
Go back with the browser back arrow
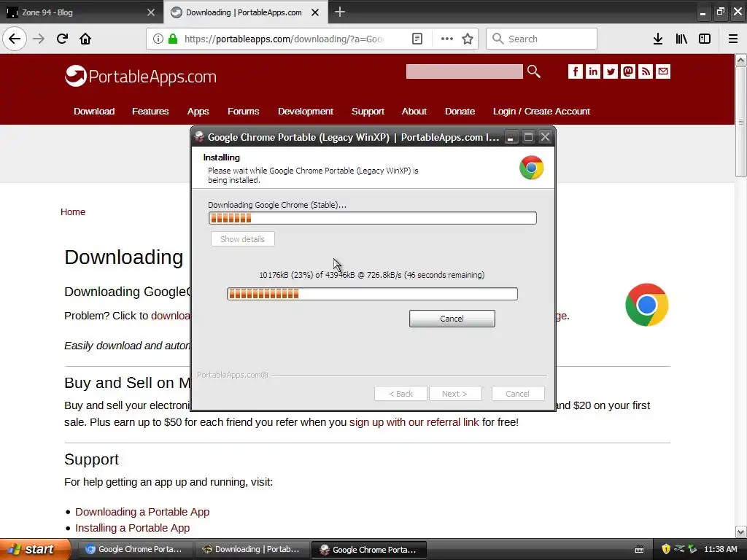pyautogui.click(x=15, y=39)
